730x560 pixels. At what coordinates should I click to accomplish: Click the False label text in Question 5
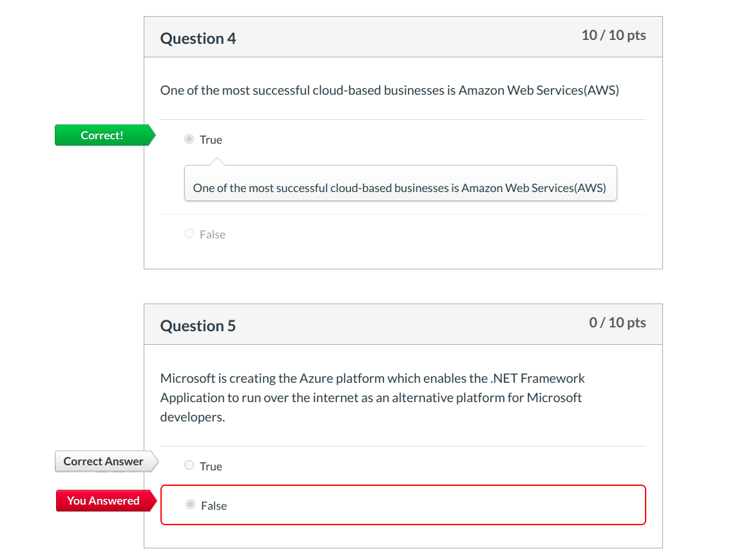214,506
